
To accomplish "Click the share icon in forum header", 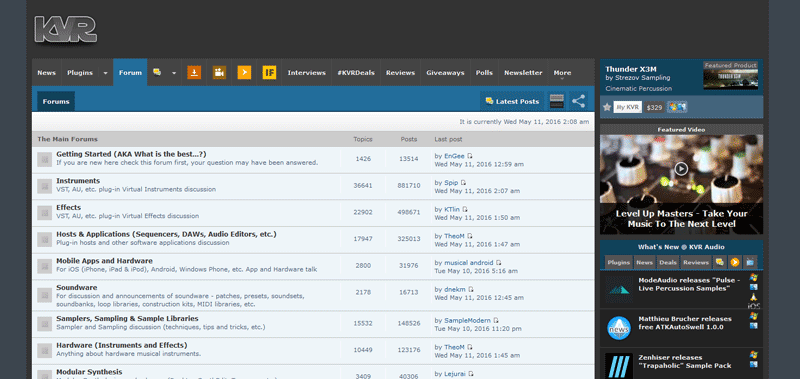I will [578, 101].
